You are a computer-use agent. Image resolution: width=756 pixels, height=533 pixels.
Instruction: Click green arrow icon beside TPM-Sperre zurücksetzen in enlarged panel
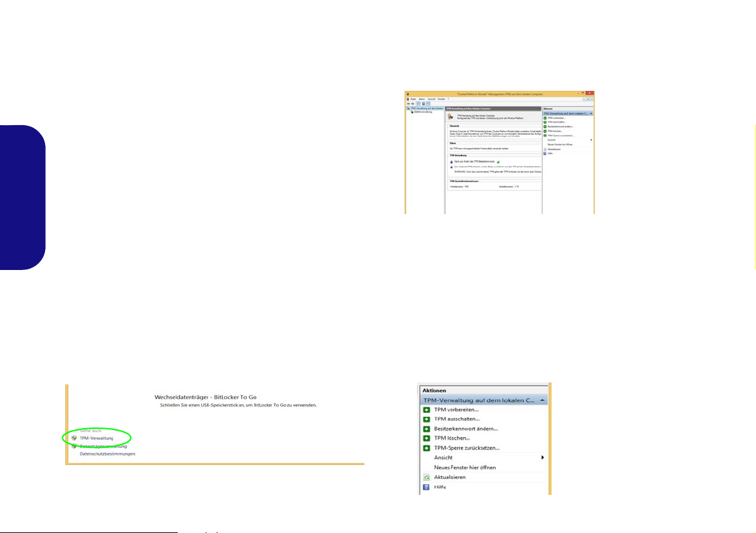pyautogui.click(x=426, y=448)
